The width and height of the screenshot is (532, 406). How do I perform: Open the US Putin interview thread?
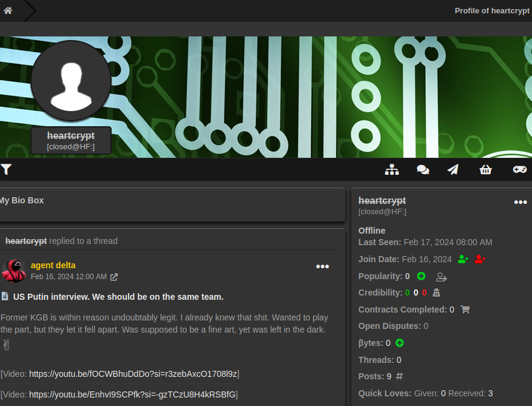[118, 297]
